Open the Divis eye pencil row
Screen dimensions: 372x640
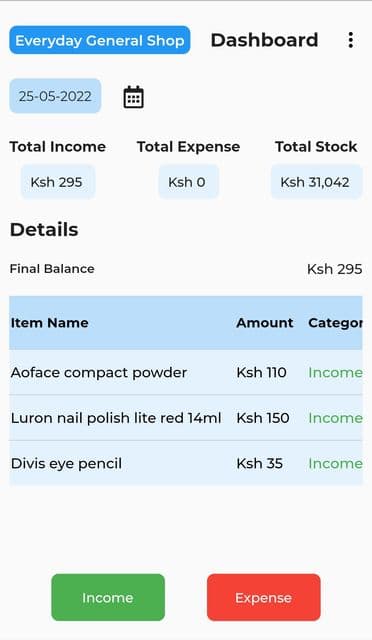186,463
